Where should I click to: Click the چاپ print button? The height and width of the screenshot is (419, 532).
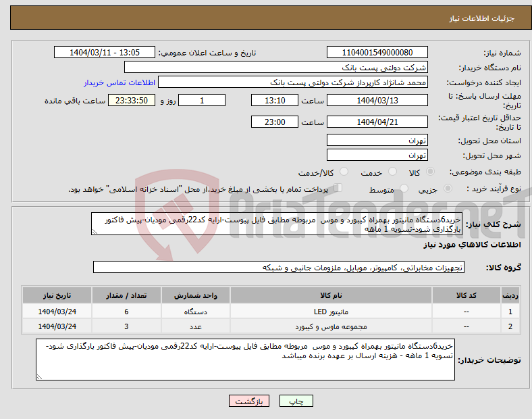point(296,401)
